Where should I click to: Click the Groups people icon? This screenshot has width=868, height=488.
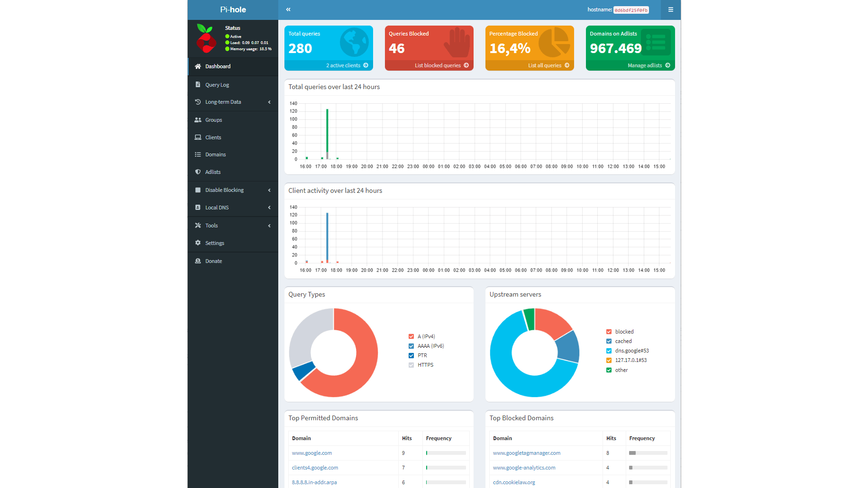point(198,120)
